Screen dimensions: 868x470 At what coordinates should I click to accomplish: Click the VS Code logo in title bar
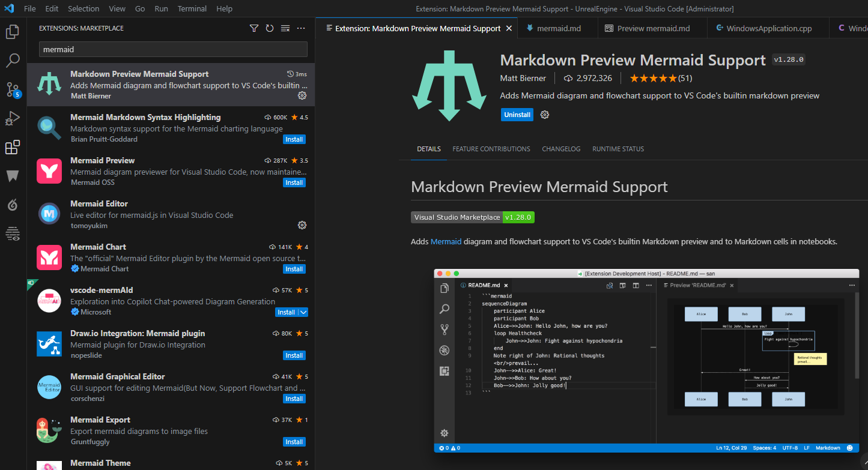9,8
